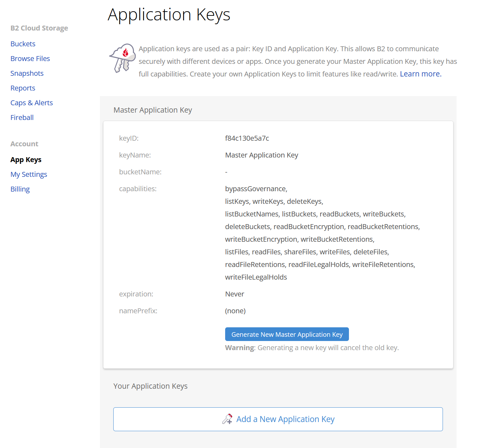Click the expiration value Never
478x448 pixels.
[x=235, y=294]
